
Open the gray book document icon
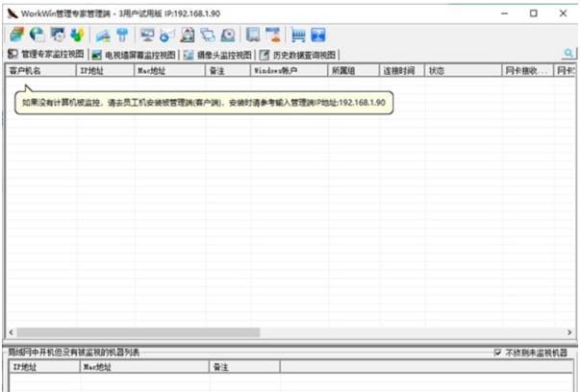click(253, 35)
